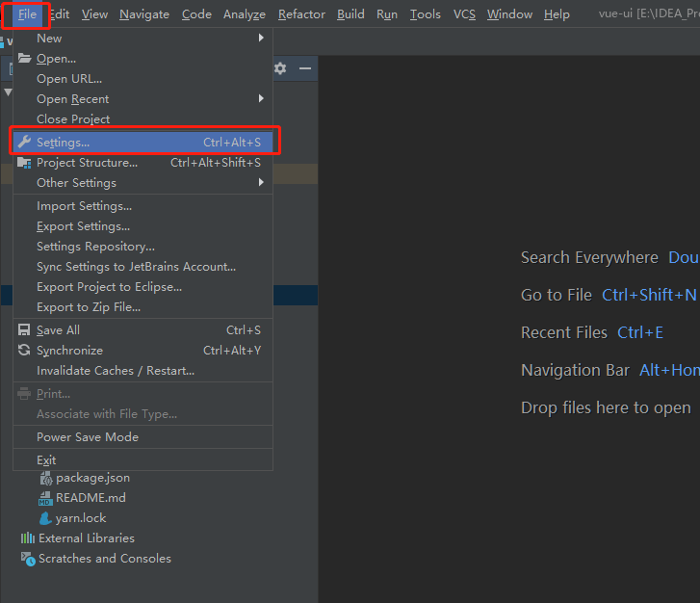The width and height of the screenshot is (700, 603).
Task: Click the Ctrl+Shift+N Go to File hint
Action: [649, 295]
